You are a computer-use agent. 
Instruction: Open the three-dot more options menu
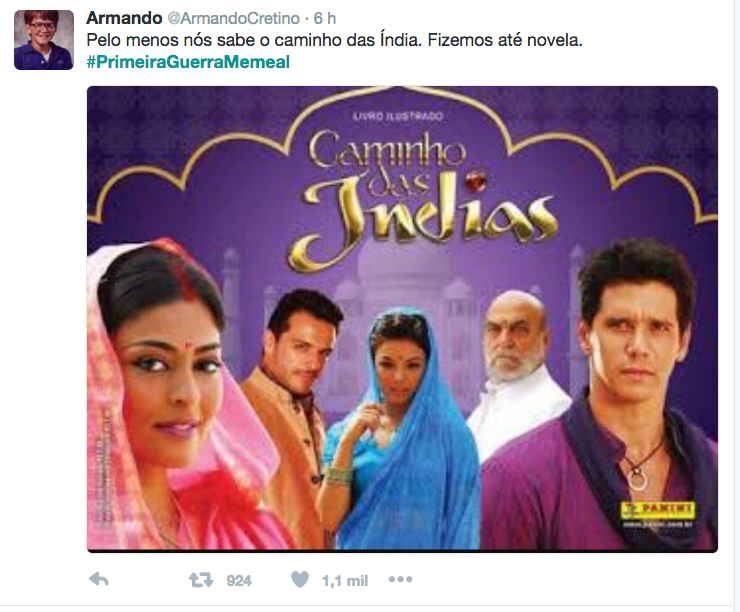point(400,579)
